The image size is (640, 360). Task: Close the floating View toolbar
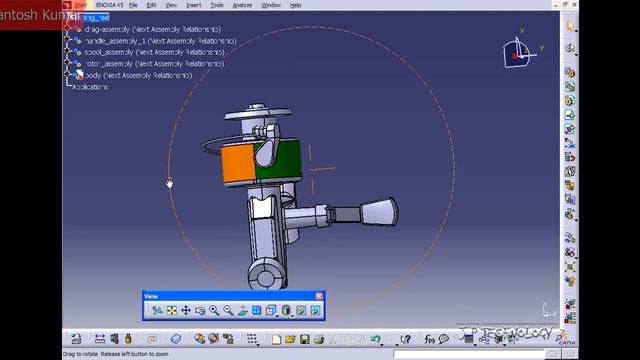click(x=319, y=296)
